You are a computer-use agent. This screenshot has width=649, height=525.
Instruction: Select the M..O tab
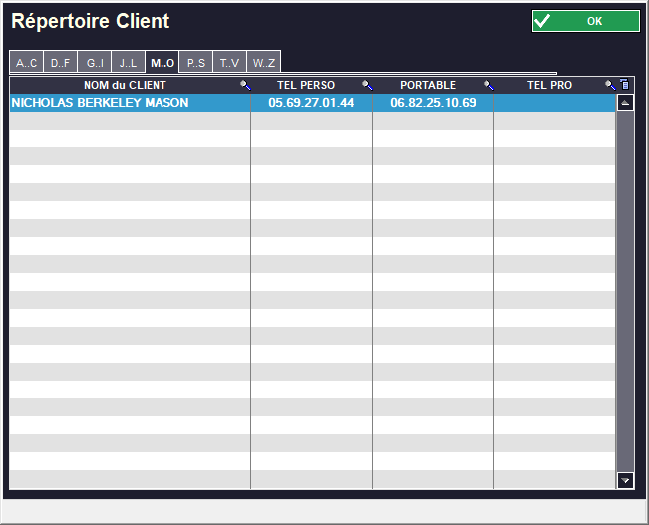pyautogui.click(x=162, y=63)
